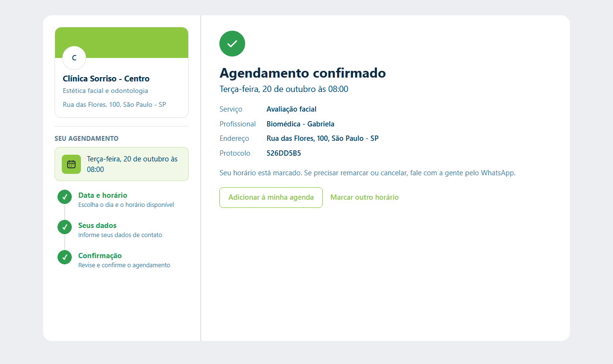Click the bold address value next to Endereço

tap(322, 138)
